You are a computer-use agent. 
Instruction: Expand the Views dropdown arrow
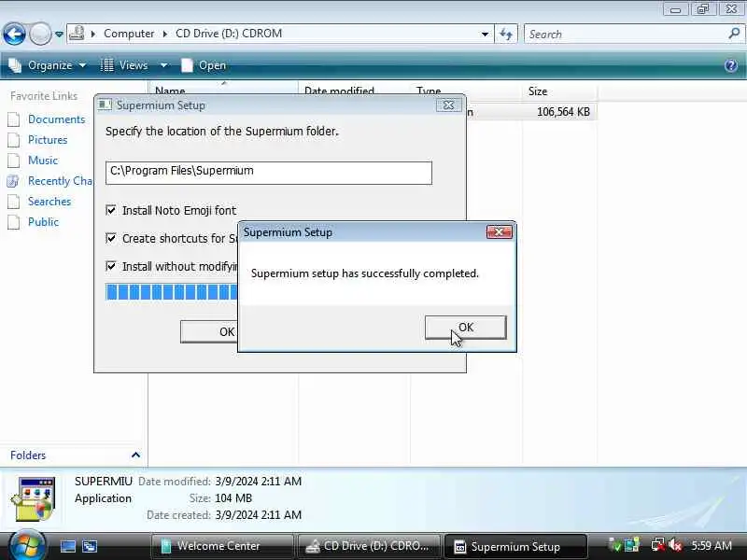163,65
